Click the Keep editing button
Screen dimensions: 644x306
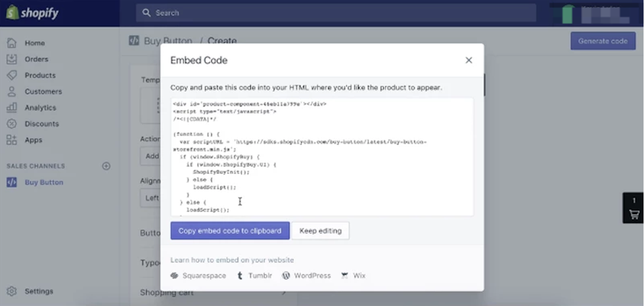320,230
